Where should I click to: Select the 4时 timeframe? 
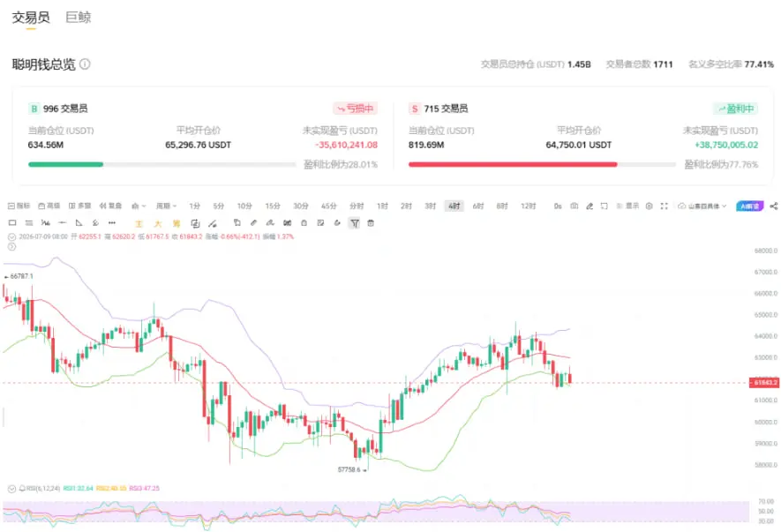pyautogui.click(x=454, y=206)
